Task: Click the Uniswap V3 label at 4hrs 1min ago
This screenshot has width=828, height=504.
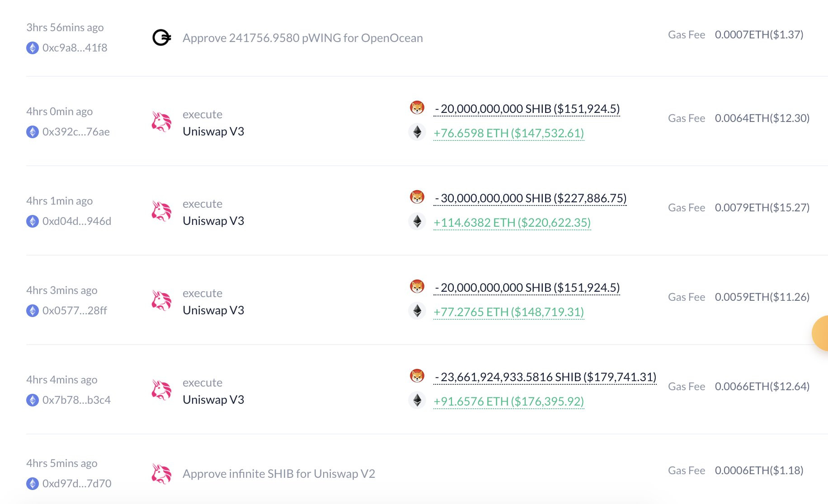Action: tap(213, 221)
